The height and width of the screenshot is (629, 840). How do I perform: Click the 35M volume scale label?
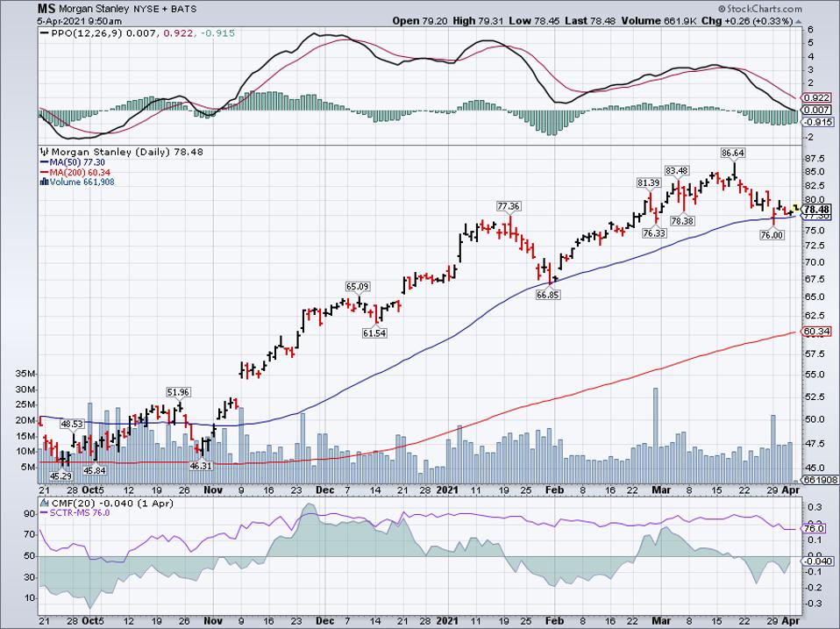[25, 374]
